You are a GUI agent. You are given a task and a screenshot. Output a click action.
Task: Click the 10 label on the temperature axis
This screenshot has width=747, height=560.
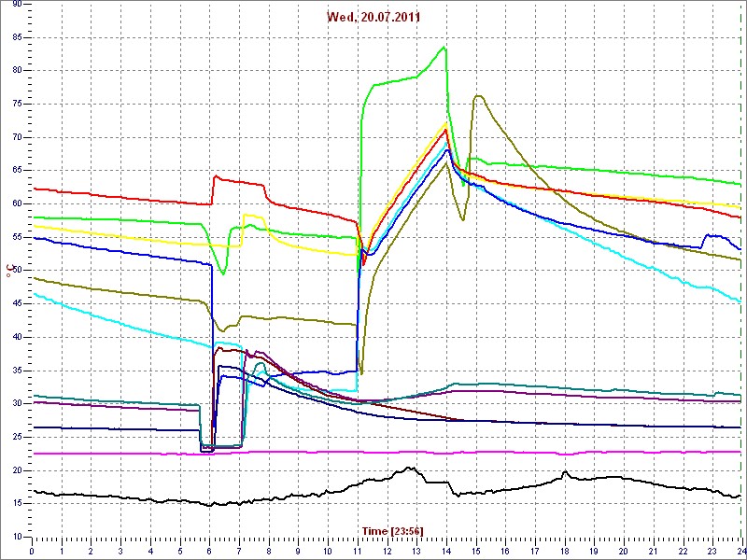point(16,537)
